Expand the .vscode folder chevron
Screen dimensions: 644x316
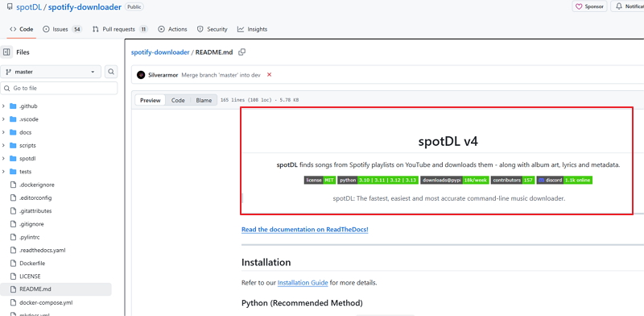[x=4, y=119]
